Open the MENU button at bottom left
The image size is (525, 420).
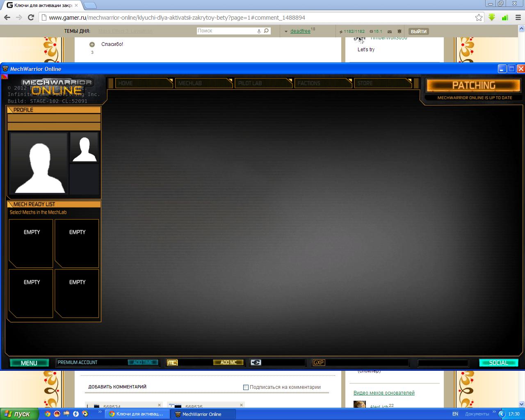pyautogui.click(x=29, y=363)
